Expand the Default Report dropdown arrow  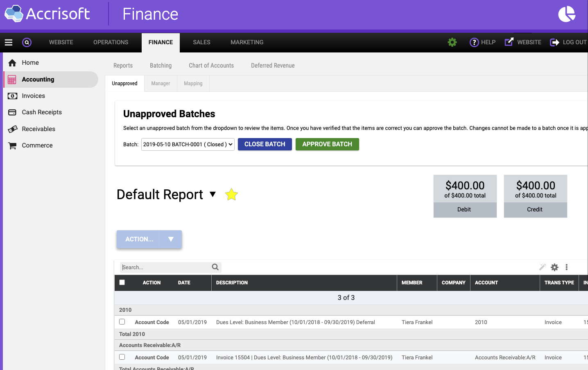pyautogui.click(x=213, y=194)
